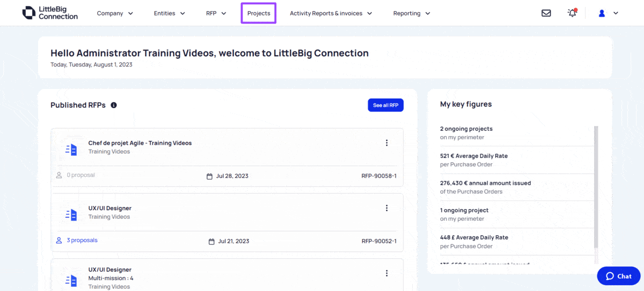644x291 pixels.
Task: Click document icon of Multi-mission UX/UI Designer
Action: click(71, 280)
